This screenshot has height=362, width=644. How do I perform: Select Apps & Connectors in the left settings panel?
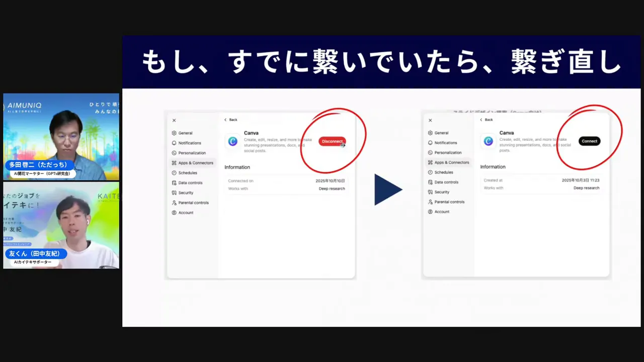tap(192, 163)
